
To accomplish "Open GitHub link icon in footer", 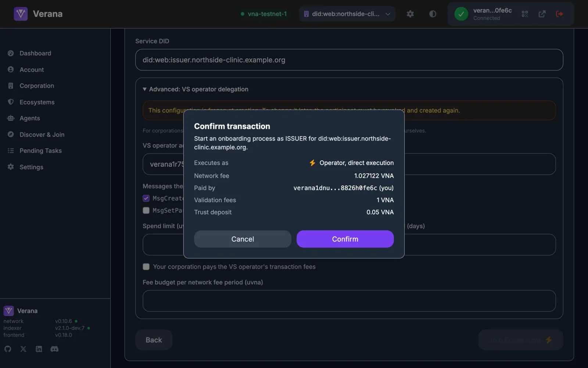I will pos(8,349).
